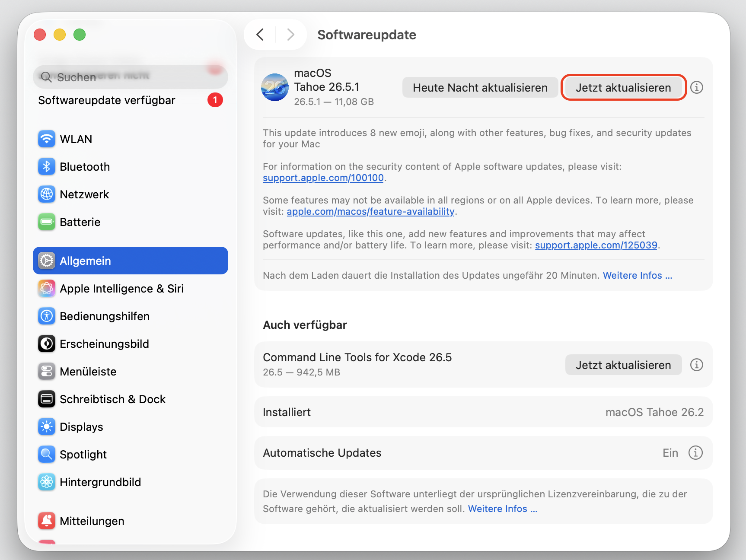Click Command Line Tools for Xcode 26.5 title
Screen dimensions: 746x560
357,357
